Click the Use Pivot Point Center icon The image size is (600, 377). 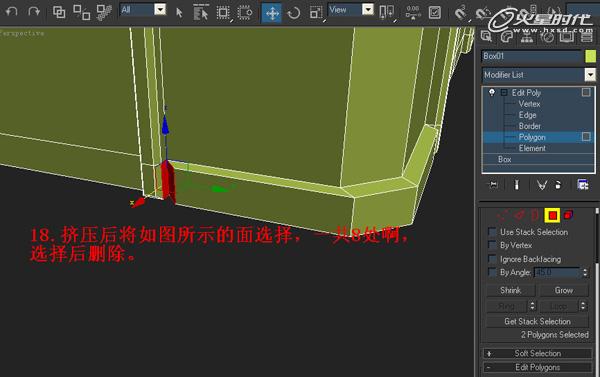pyautogui.click(x=386, y=12)
